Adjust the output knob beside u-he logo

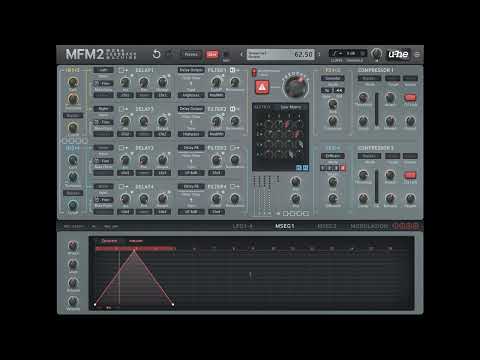click(376, 53)
